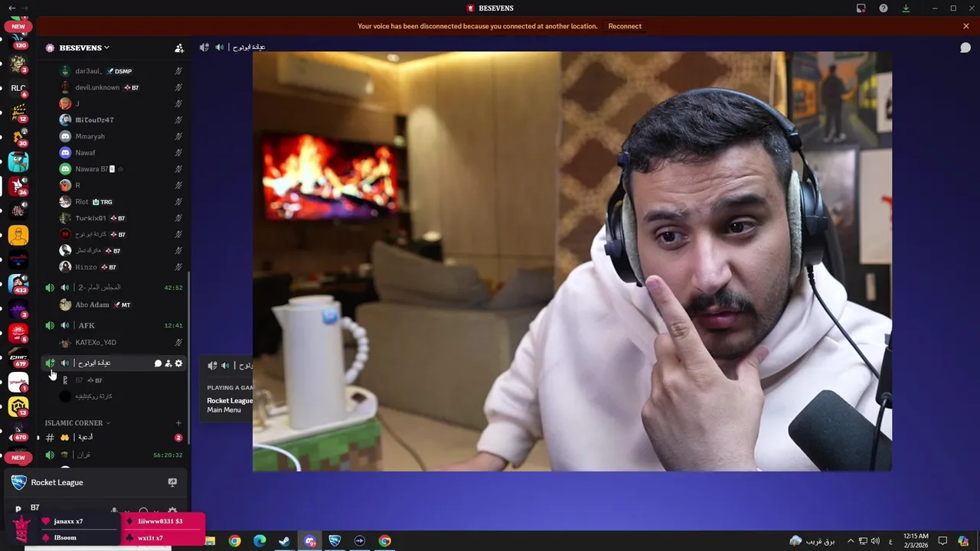Click the screen share icon in Rocket League panel
This screenshot has height=551, width=980.
172,482
